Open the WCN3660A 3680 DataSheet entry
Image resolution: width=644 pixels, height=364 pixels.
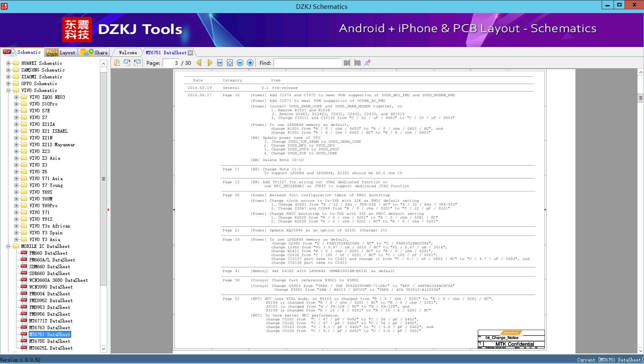tap(58, 280)
